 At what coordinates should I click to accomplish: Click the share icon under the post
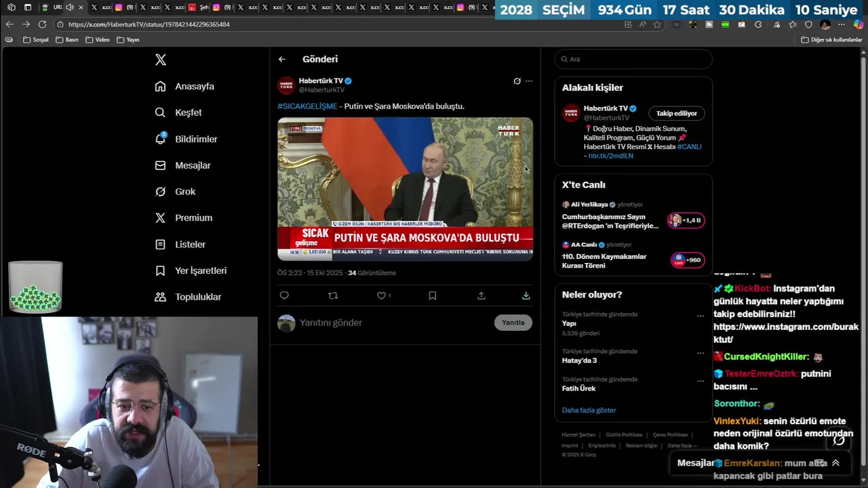481,296
